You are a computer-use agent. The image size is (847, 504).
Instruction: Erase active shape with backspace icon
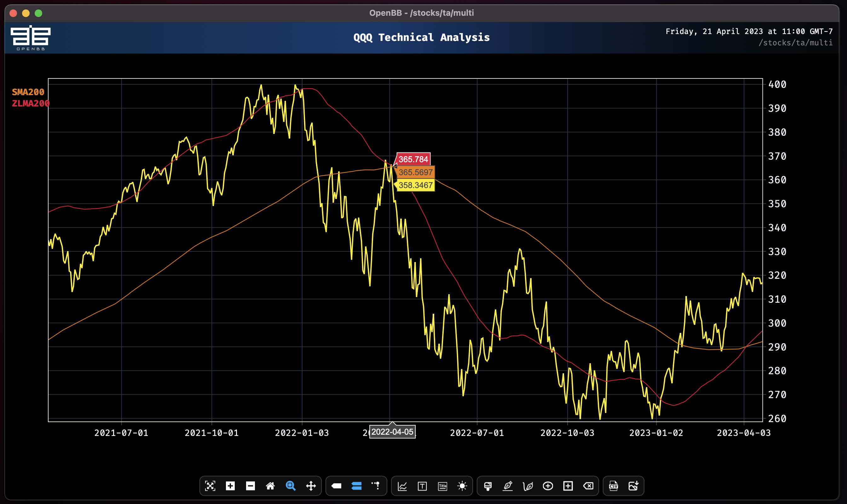[588, 486]
